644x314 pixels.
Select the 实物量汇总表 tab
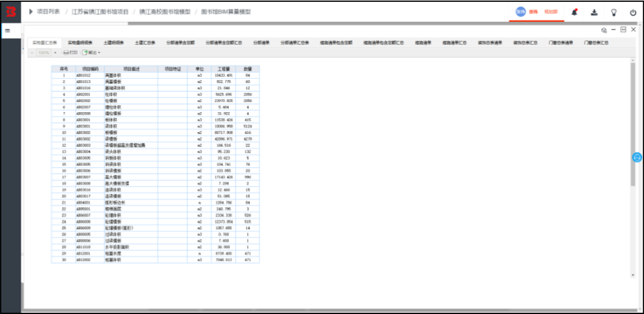[45, 42]
